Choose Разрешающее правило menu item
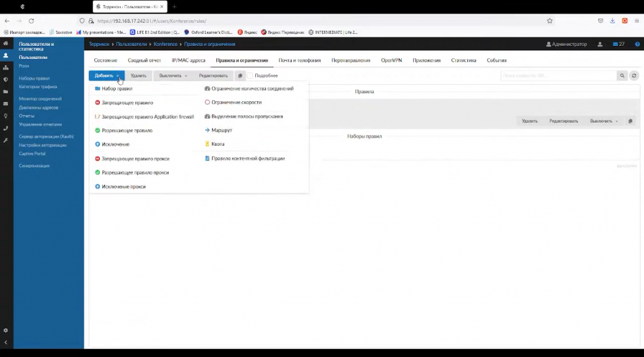Viewport: 644px width, 357px height. click(x=123, y=131)
